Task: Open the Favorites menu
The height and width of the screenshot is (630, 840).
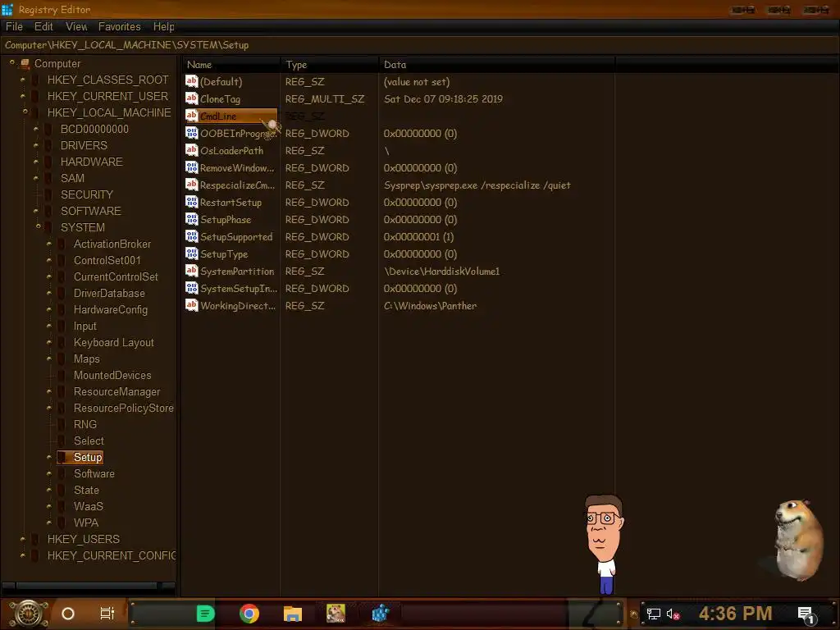Action: click(x=119, y=26)
